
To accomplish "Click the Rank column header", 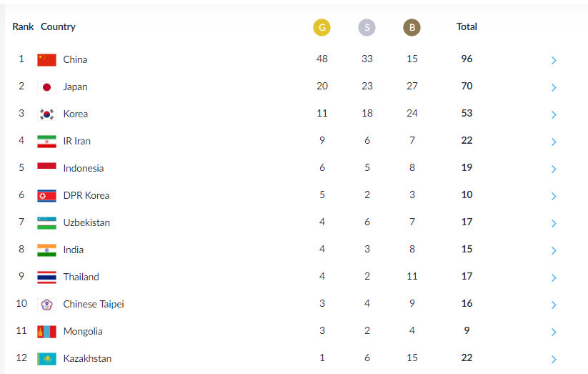I will 23,26.
